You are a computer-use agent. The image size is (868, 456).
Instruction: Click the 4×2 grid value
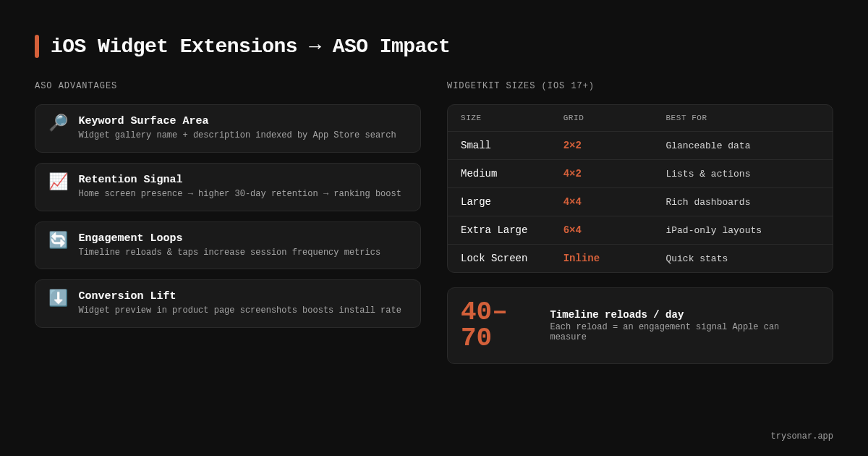572,174
